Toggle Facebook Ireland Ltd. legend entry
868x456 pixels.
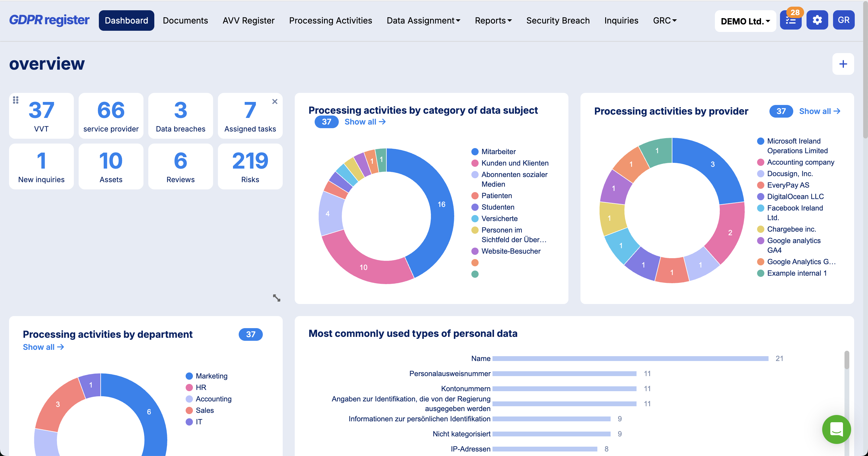pyautogui.click(x=790, y=213)
